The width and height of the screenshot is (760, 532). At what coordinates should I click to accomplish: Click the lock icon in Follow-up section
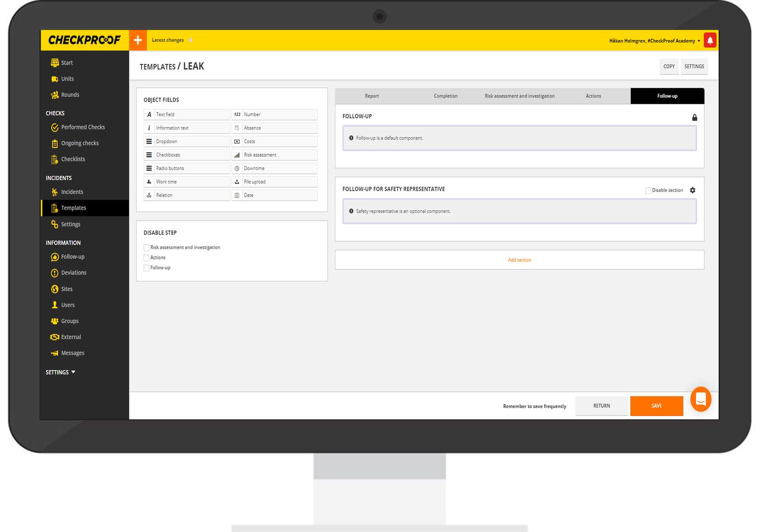coord(694,118)
